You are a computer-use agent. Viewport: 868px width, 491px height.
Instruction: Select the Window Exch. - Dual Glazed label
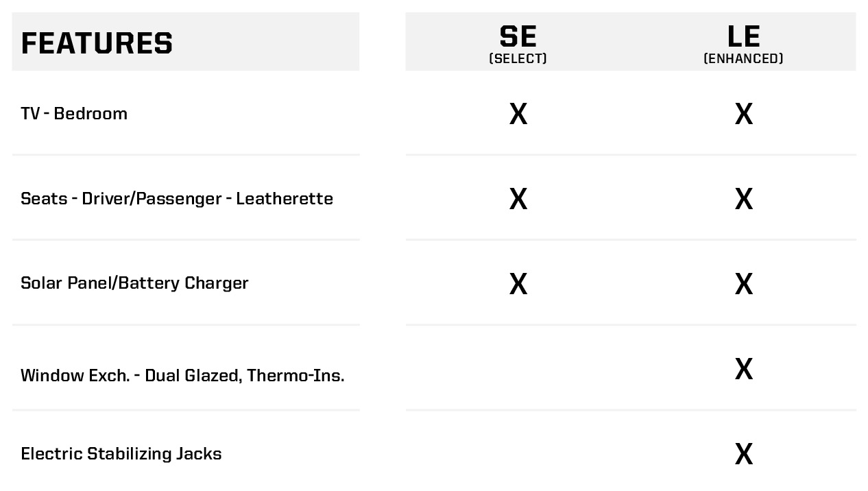[182, 375]
